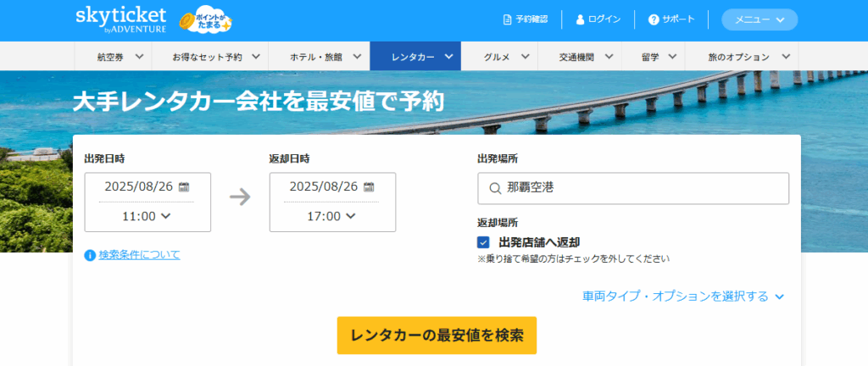868x366 pixels.
Task: Open the return date calendar icon
Action: click(369, 186)
